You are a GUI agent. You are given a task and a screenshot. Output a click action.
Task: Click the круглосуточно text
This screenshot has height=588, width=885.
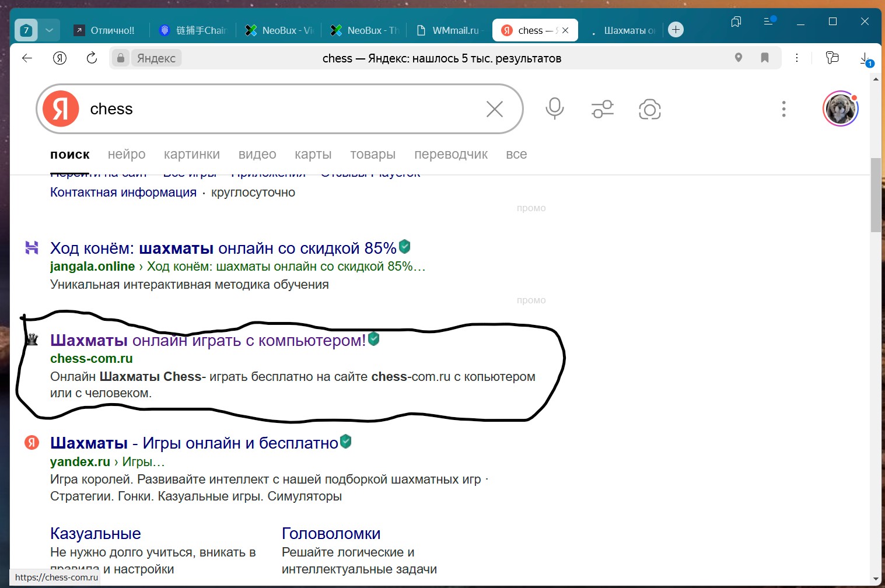pyautogui.click(x=253, y=192)
